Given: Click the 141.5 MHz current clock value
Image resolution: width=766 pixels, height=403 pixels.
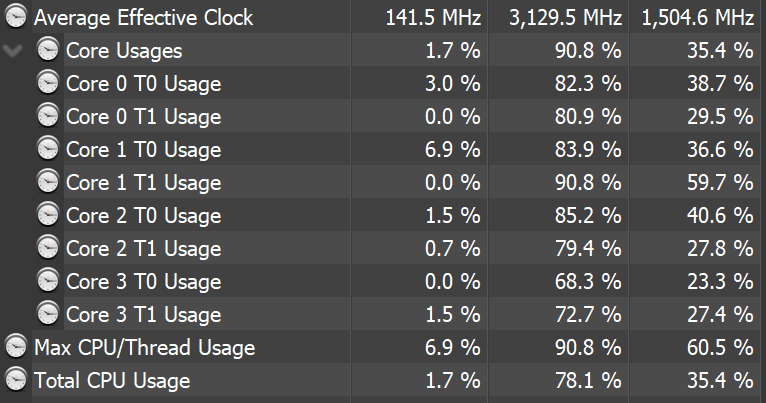Looking at the screenshot, I should pyautogui.click(x=433, y=18).
